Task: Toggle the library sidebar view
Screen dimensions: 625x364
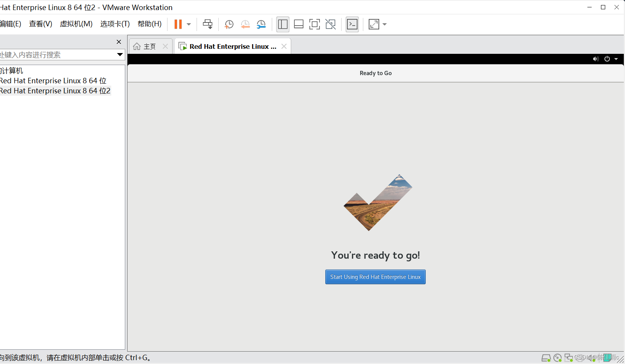Action: coord(283,24)
